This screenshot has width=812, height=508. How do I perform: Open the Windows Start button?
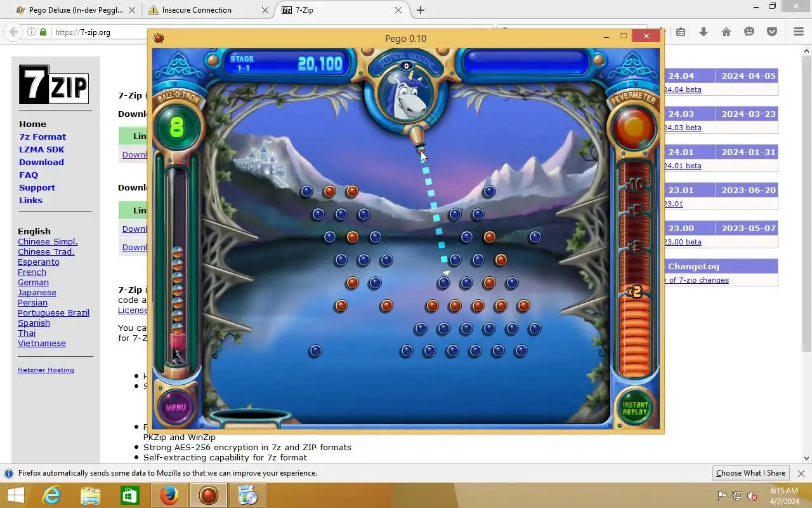click(16, 495)
